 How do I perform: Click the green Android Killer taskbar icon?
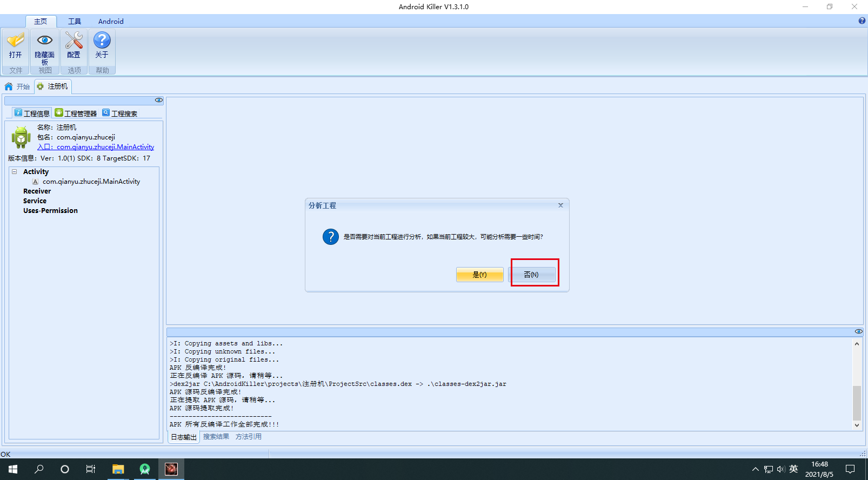tap(145, 469)
